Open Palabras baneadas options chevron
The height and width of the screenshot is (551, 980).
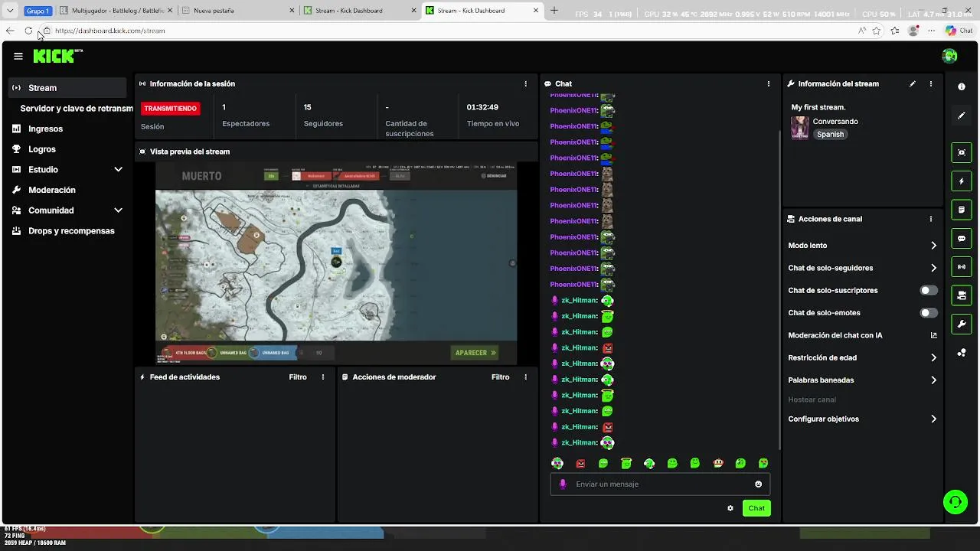coord(933,380)
